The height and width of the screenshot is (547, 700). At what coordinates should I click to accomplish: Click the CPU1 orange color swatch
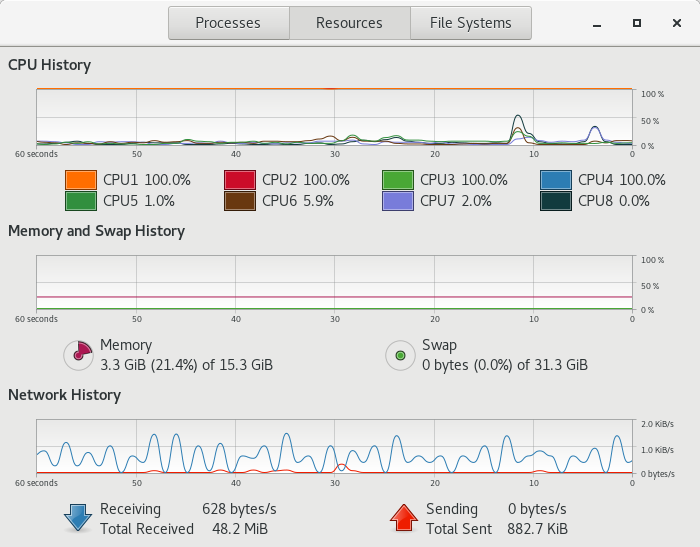tap(81, 180)
